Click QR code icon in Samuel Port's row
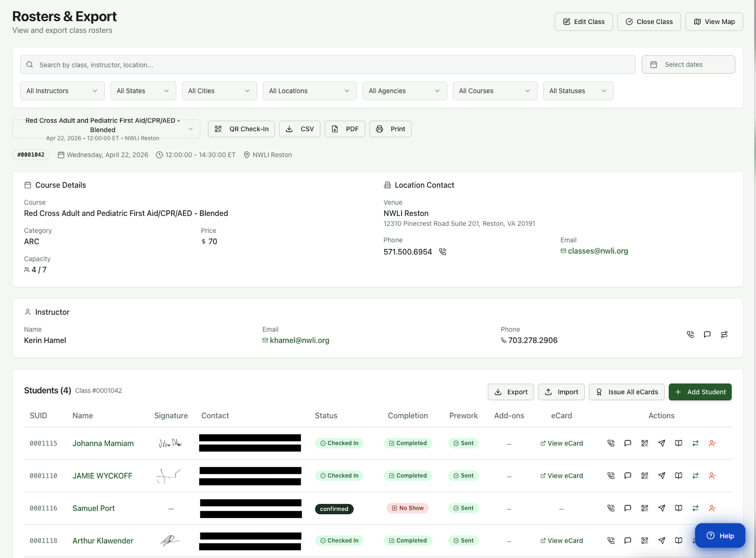Viewport: 756px width, 558px height. 645,508
